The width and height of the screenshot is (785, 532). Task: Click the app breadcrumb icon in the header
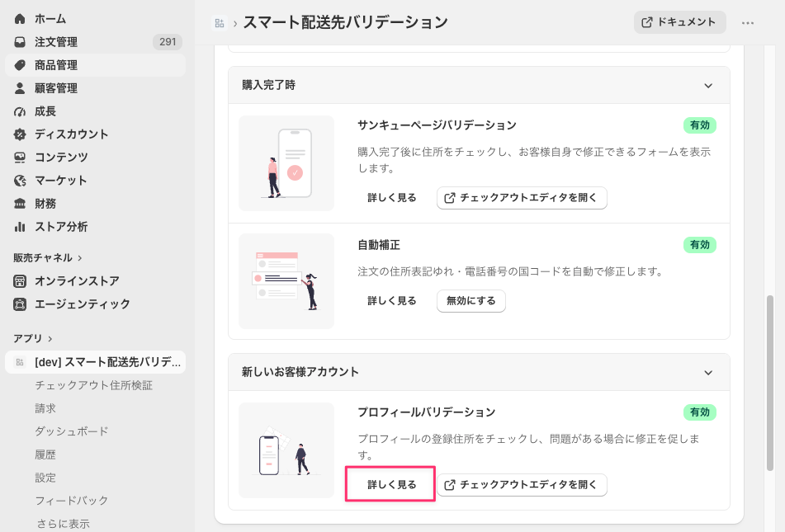(220, 23)
